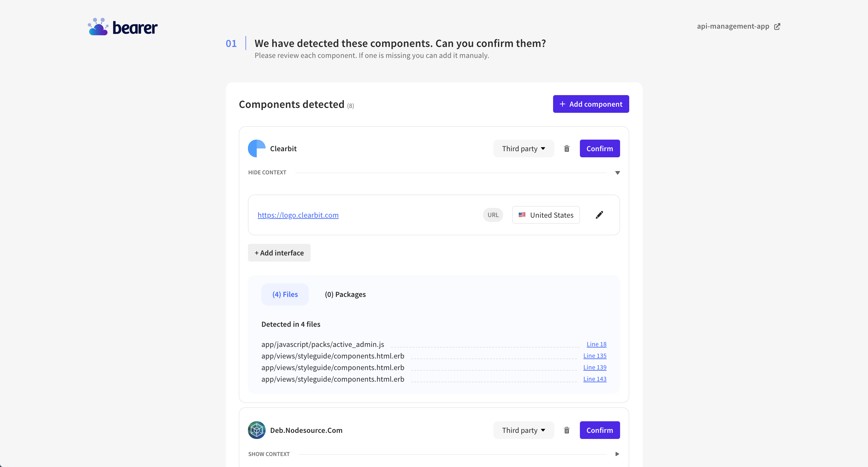Click components.html.erb path beside Line 139
This screenshot has height=467, width=868.
(x=333, y=367)
